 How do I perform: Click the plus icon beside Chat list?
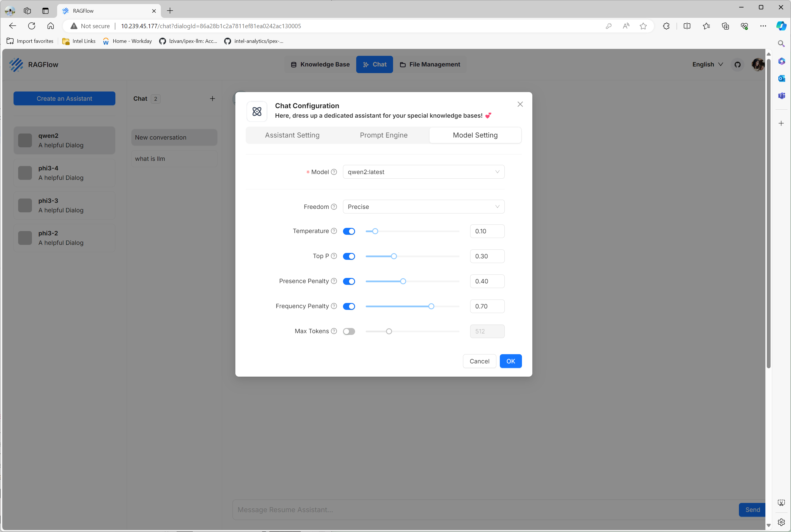pos(212,99)
